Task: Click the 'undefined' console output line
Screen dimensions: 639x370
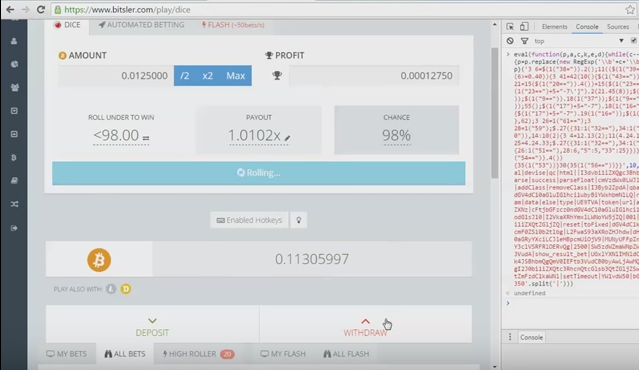Action: tap(529, 293)
